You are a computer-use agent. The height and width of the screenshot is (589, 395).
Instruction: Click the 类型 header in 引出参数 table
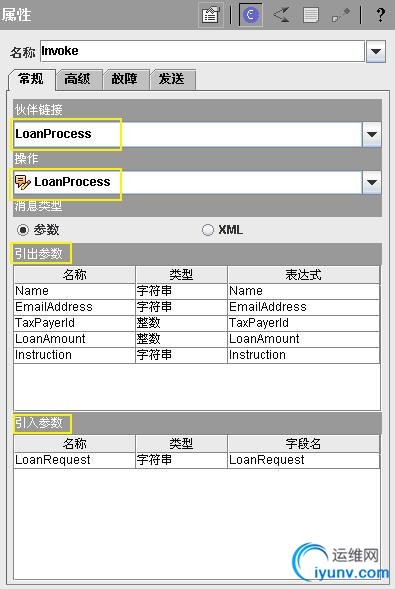click(181, 275)
